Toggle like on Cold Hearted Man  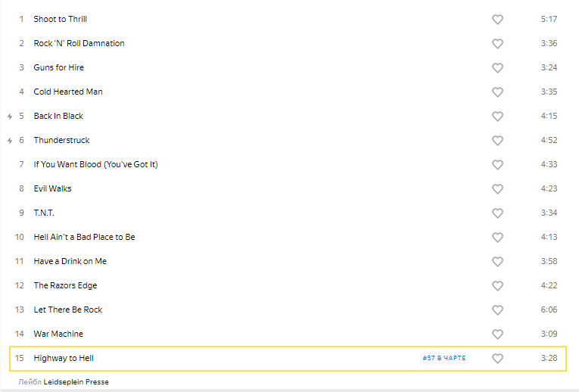click(497, 92)
